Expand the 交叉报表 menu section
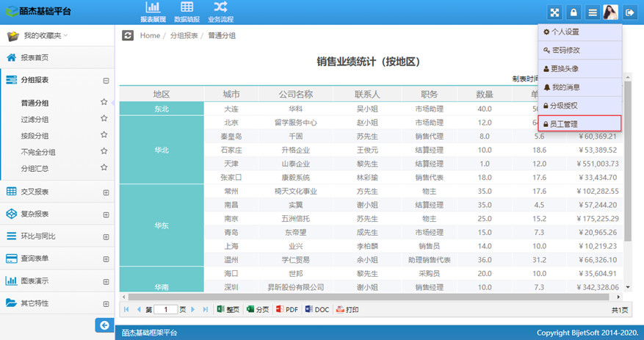644x340 pixels. pos(106,192)
